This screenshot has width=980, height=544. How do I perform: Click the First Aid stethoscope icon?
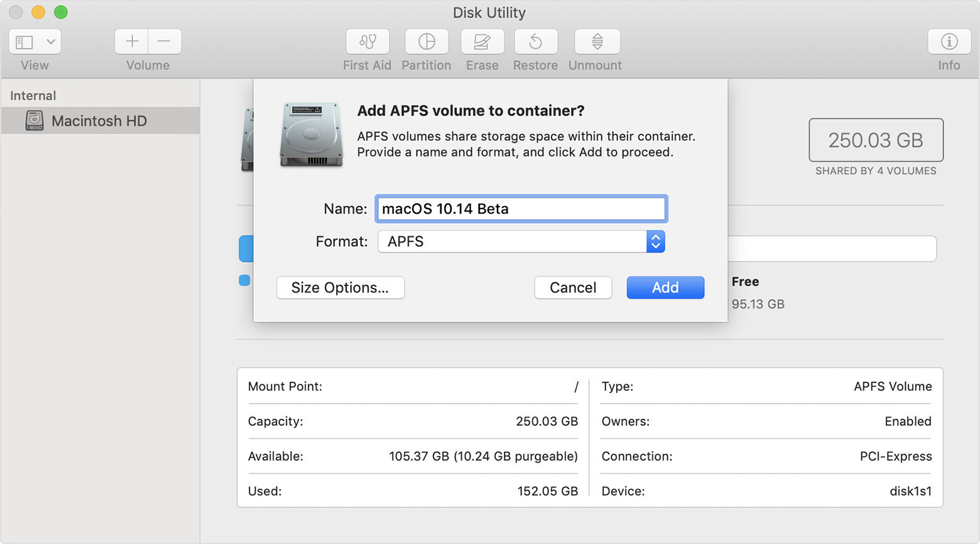click(367, 42)
